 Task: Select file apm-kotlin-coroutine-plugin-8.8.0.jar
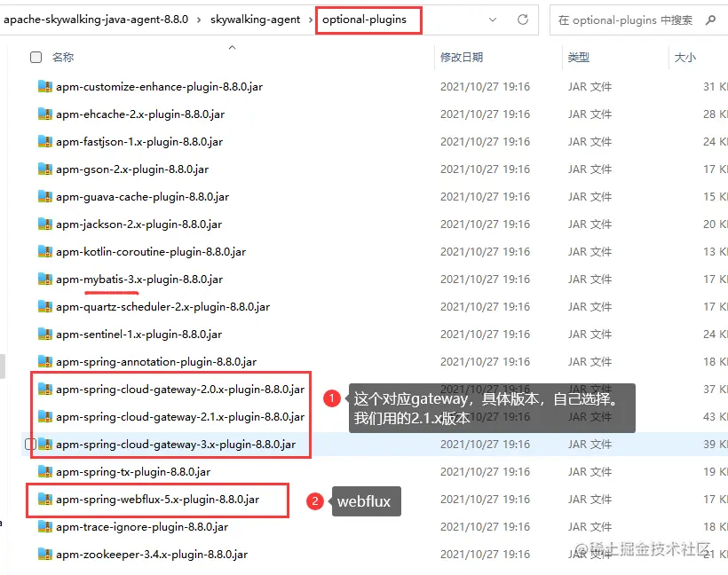[151, 252]
